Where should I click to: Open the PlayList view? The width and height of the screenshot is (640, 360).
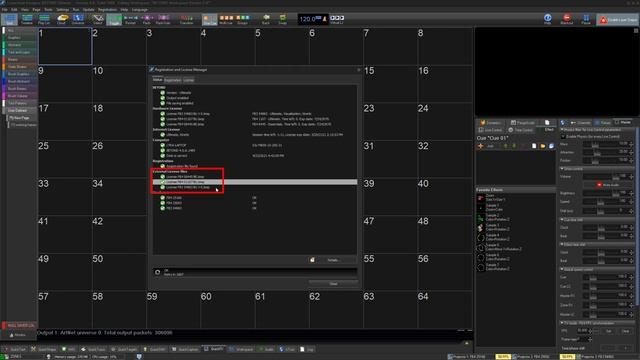(44, 19)
